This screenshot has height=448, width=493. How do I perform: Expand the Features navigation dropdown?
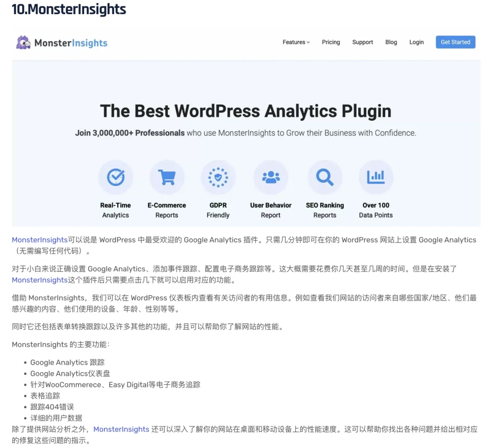294,42
